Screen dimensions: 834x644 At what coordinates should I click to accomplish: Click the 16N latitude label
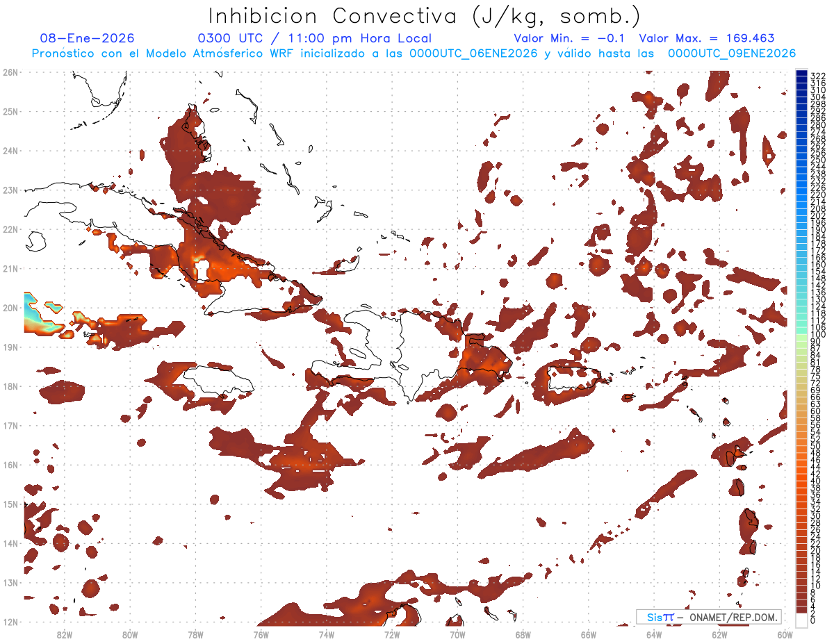tap(10, 465)
